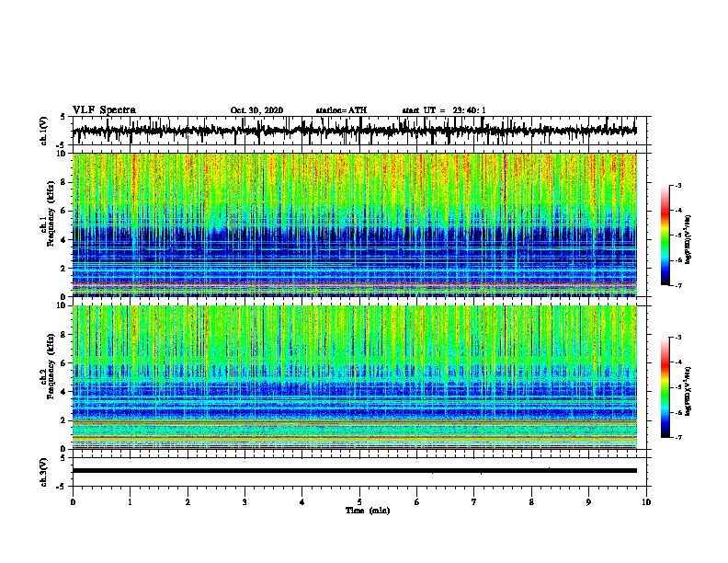
Task: Click the ch.2 color scale bar
Action: point(665,387)
